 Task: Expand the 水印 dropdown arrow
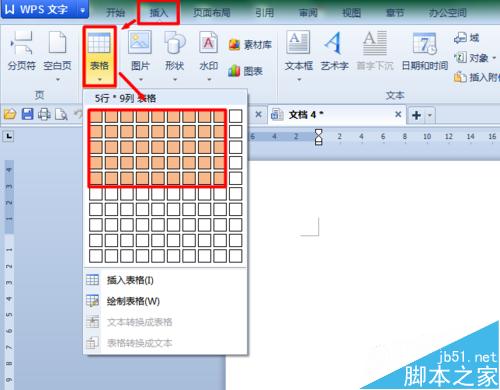[209, 80]
